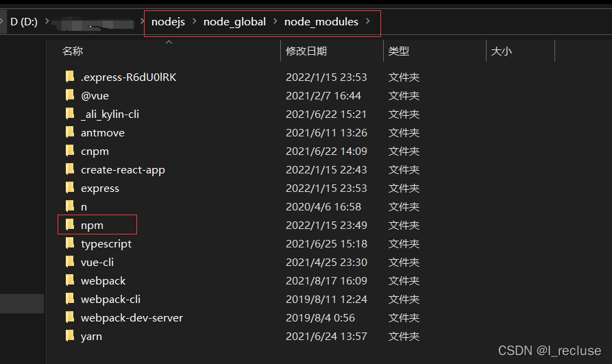Select the webpack-dev-server folder name
The height and width of the screenshot is (364, 612).
(132, 318)
